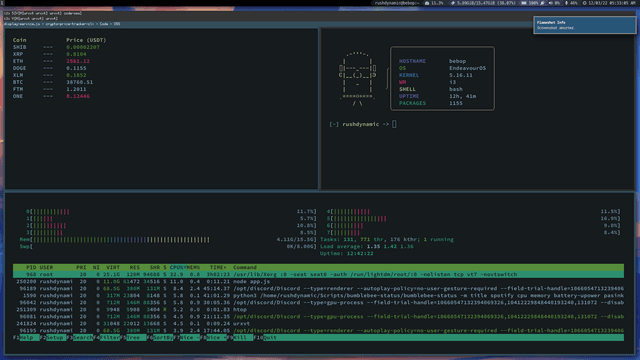Click the ONE price 0.12446
Screen dimensions: 640x360
[x=78, y=96]
